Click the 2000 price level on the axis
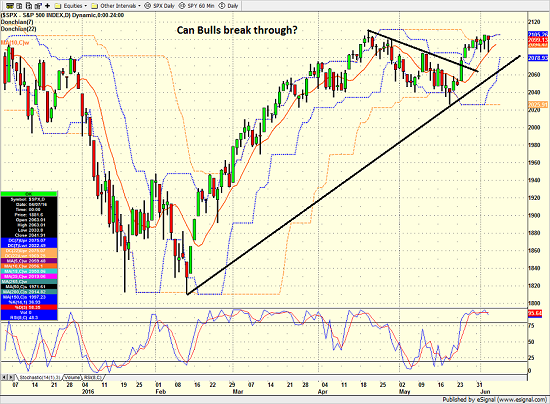Image resolution: width=550 pixels, height=404 pixels. tap(534, 128)
